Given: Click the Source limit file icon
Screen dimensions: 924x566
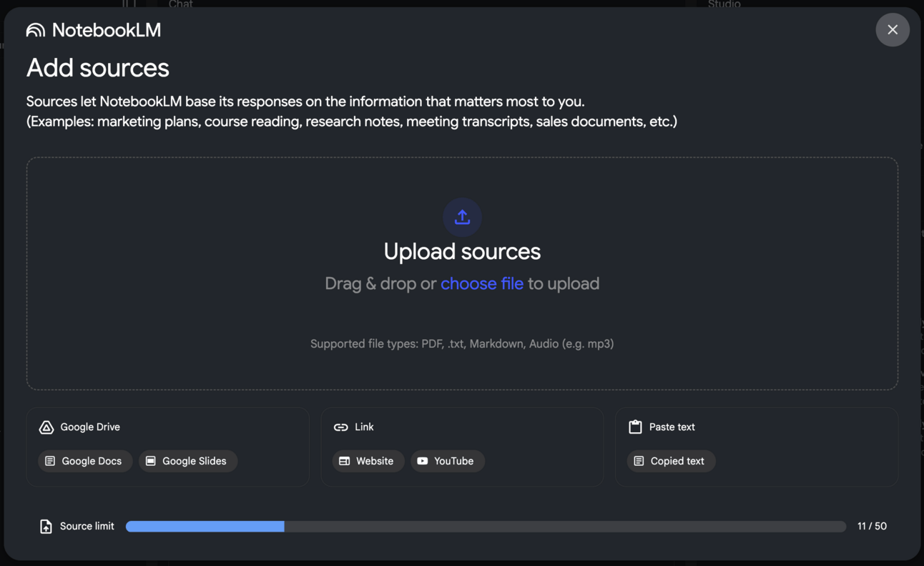Looking at the screenshot, I should [46, 527].
